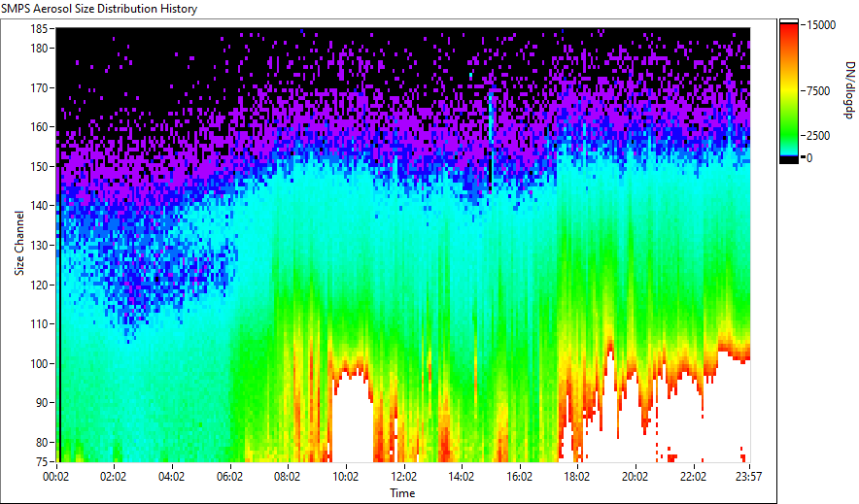The height and width of the screenshot is (504, 859).
Task: Click time axis label 22:02
Action: pos(693,477)
